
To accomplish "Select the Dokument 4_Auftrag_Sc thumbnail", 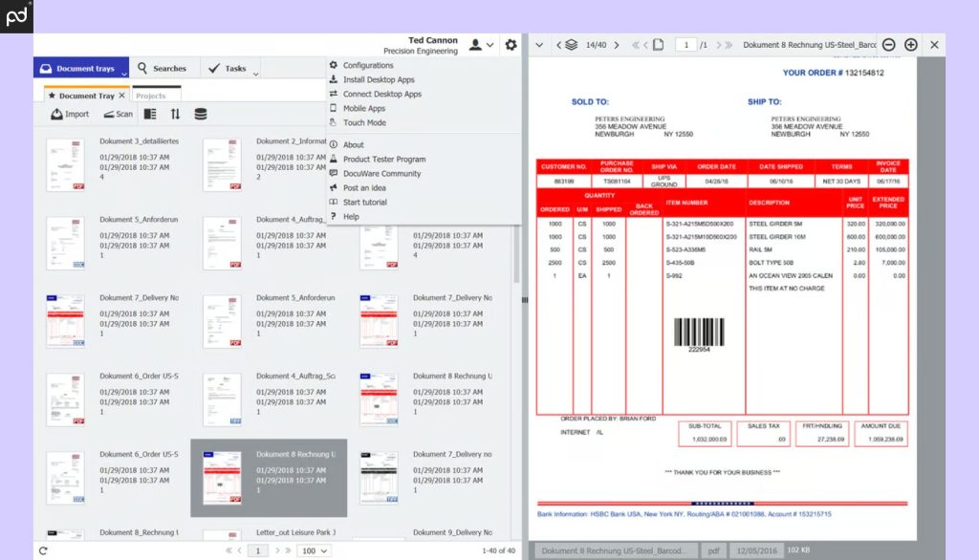I will (x=222, y=399).
